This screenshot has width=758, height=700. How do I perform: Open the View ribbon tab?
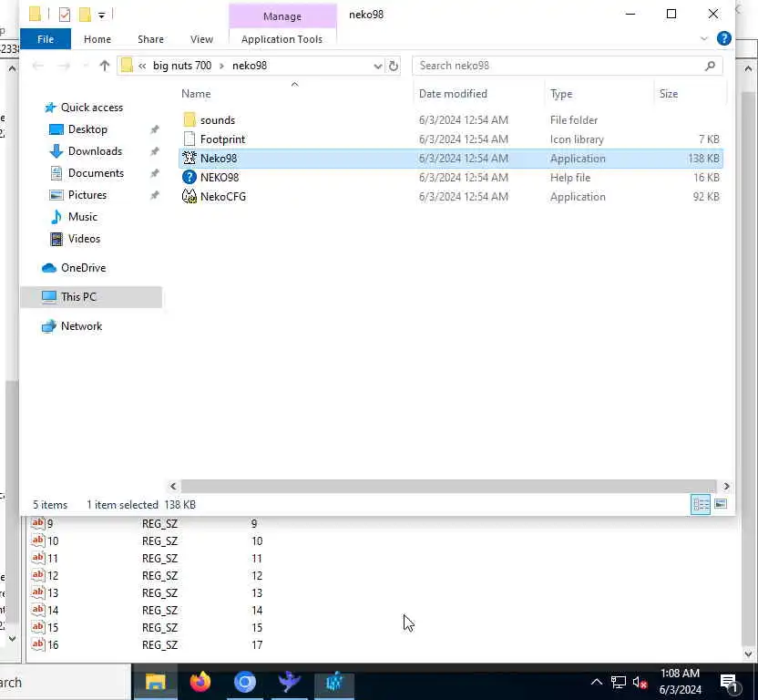201,39
